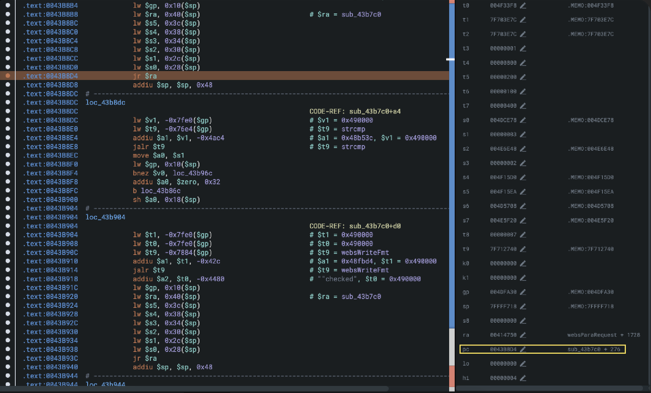Edit the sp register value
Image resolution: width=651 pixels, height=393 pixels.
coord(523,306)
